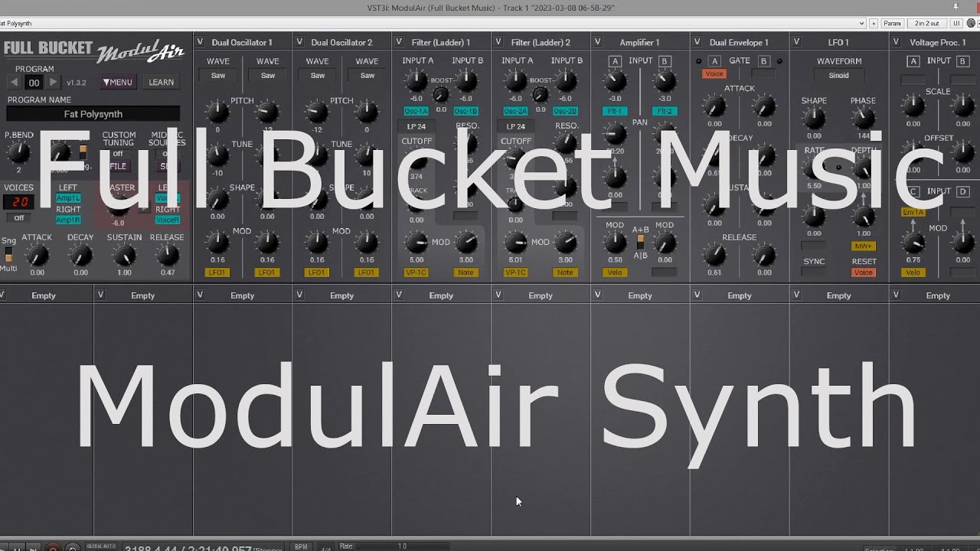Toggle the Off button under Voices
The image size is (980, 551).
[x=18, y=218]
